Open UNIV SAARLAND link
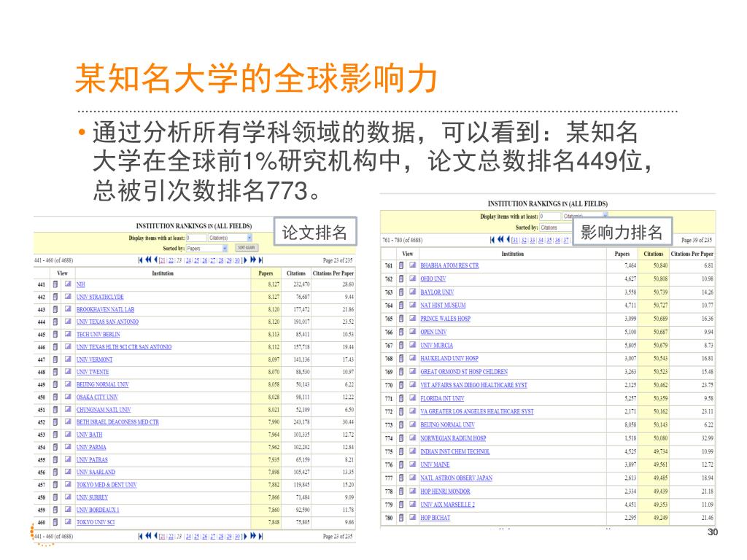The width and height of the screenshot is (747, 560). 96,472
